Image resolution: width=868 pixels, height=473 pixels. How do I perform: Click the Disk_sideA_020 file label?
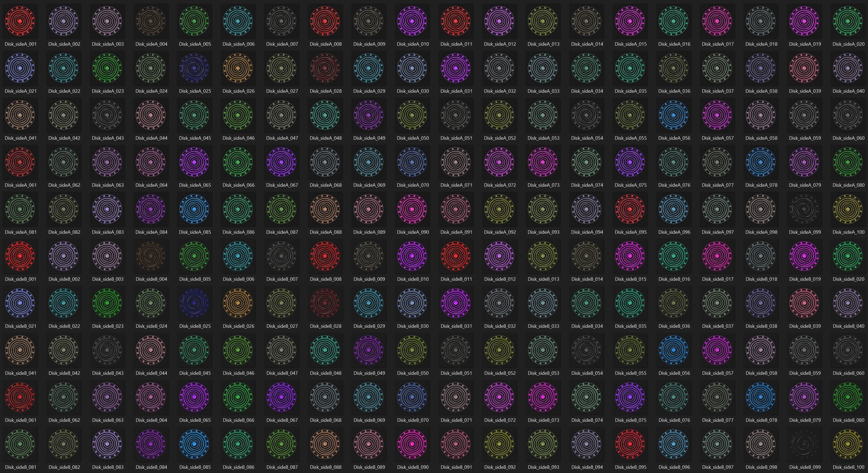tap(848, 44)
